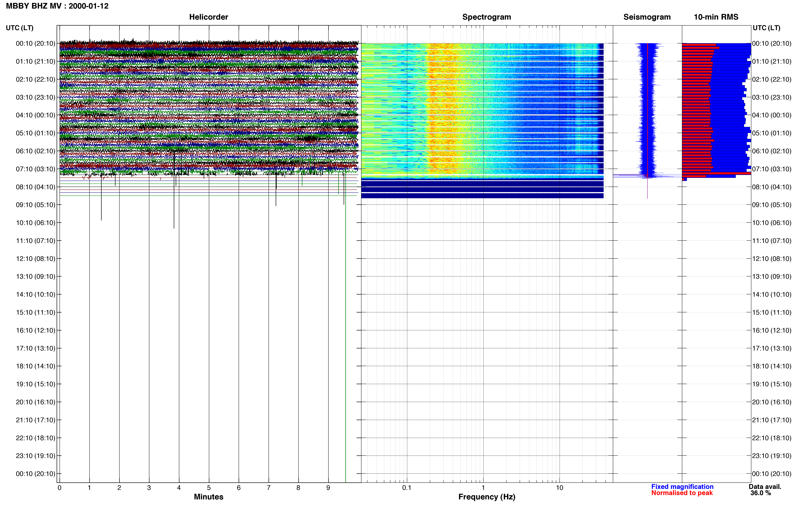Image resolution: width=812 pixels, height=508 pixels.
Task: Click the "3" tick on the Minutes axis
Action: click(149, 487)
